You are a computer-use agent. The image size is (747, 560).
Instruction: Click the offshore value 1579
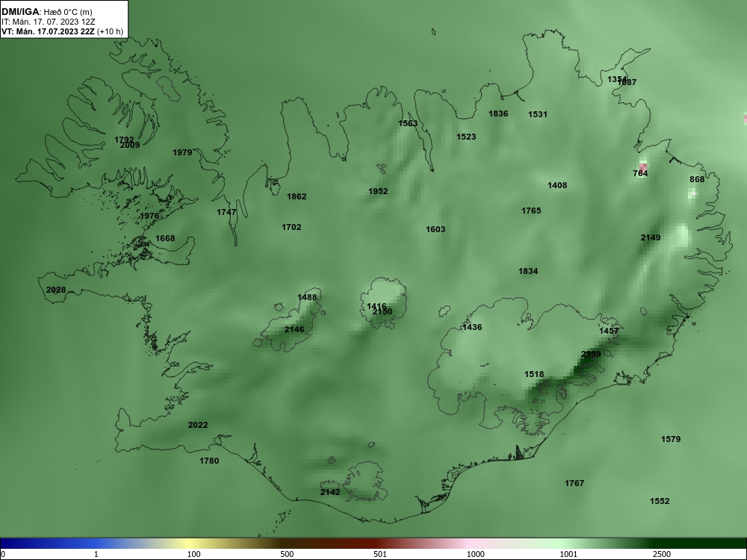click(671, 439)
